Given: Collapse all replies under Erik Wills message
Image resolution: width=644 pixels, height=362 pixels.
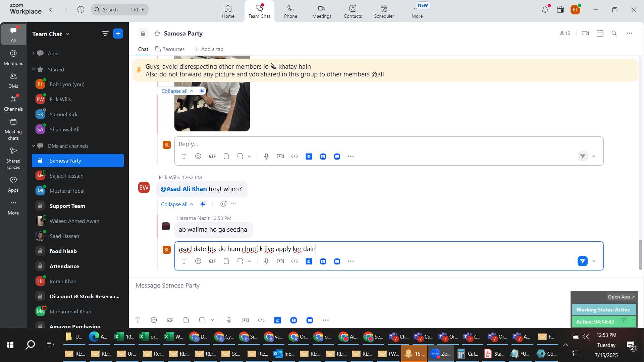Looking at the screenshot, I should 177,204.
